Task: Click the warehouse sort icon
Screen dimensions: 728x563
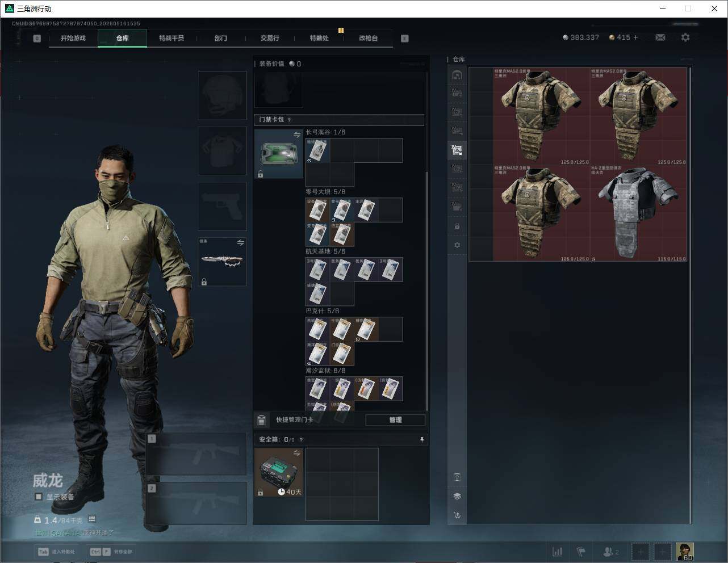Action: (457, 515)
